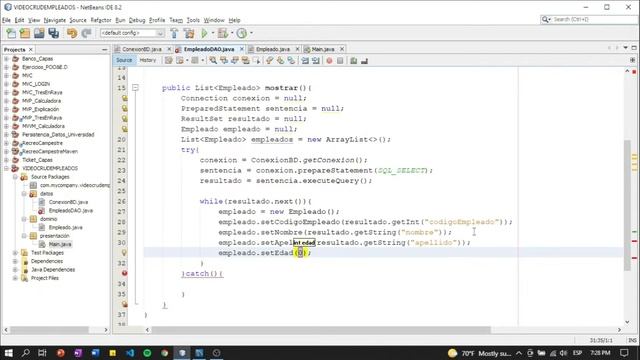Click the Undo arrow icon
The height and width of the screenshot is (360, 640).
pyautogui.click(x=72, y=33)
